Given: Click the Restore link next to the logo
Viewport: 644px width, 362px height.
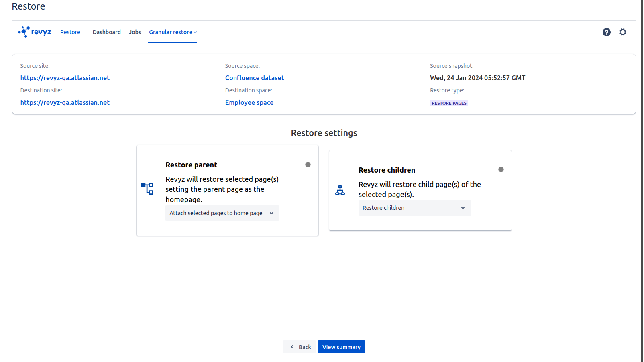Looking at the screenshot, I should (70, 32).
